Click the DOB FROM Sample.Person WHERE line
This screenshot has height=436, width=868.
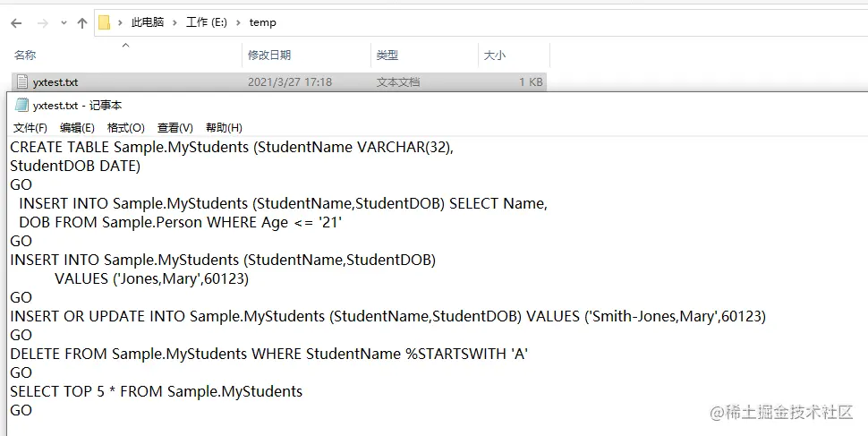(x=181, y=222)
